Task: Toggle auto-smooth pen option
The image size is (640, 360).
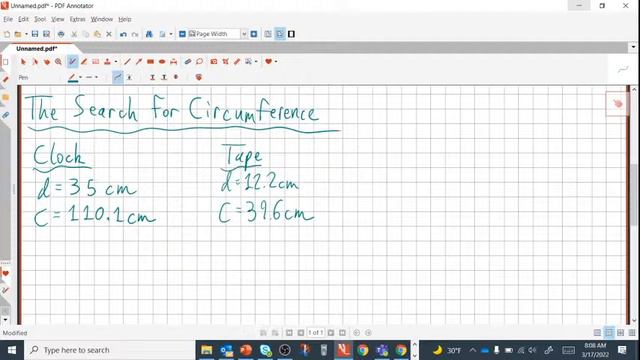Action: point(118,77)
